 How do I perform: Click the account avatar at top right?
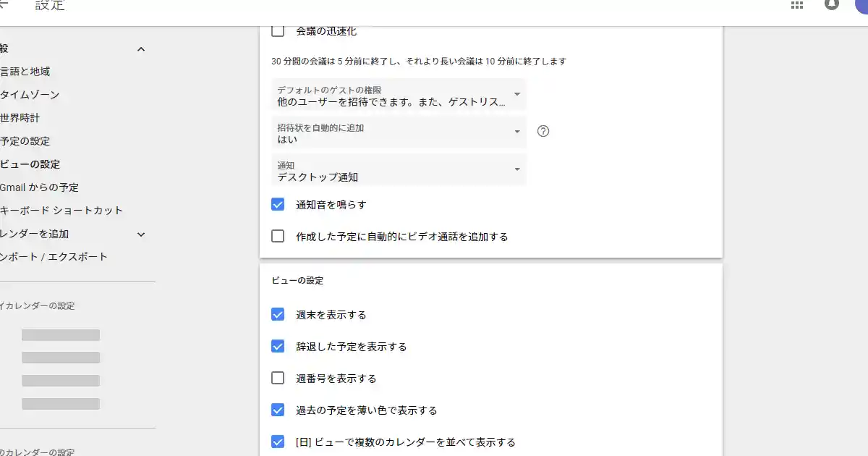point(862,4)
